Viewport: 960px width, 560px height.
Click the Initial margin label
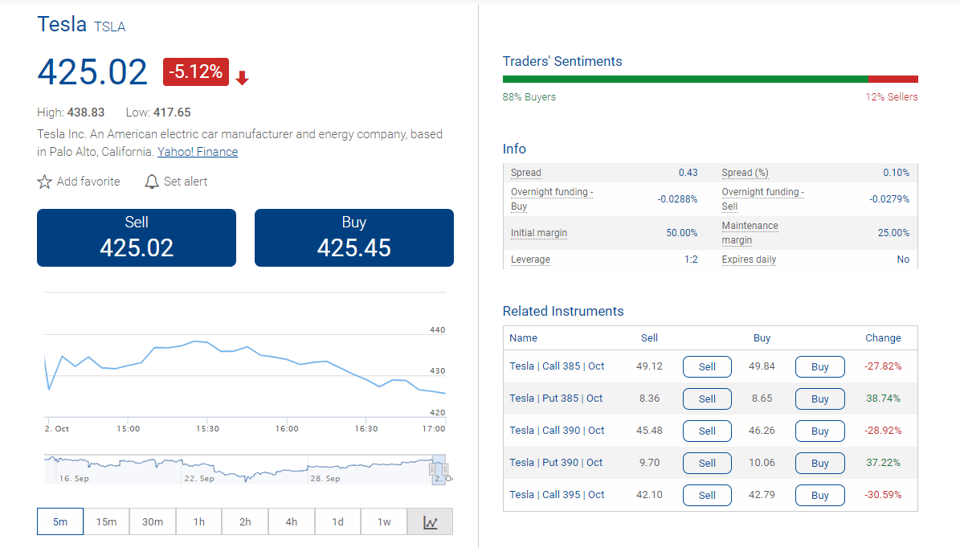click(539, 232)
